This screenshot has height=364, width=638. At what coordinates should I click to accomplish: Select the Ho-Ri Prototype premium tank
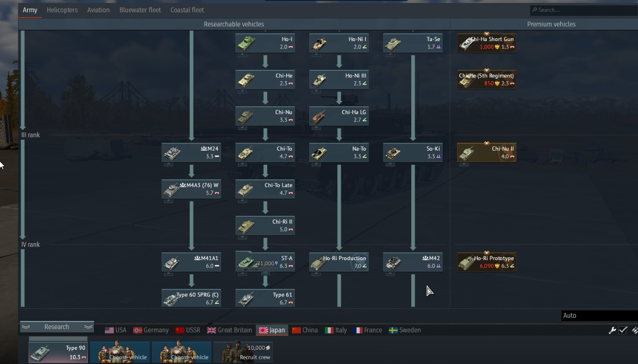pos(486,262)
